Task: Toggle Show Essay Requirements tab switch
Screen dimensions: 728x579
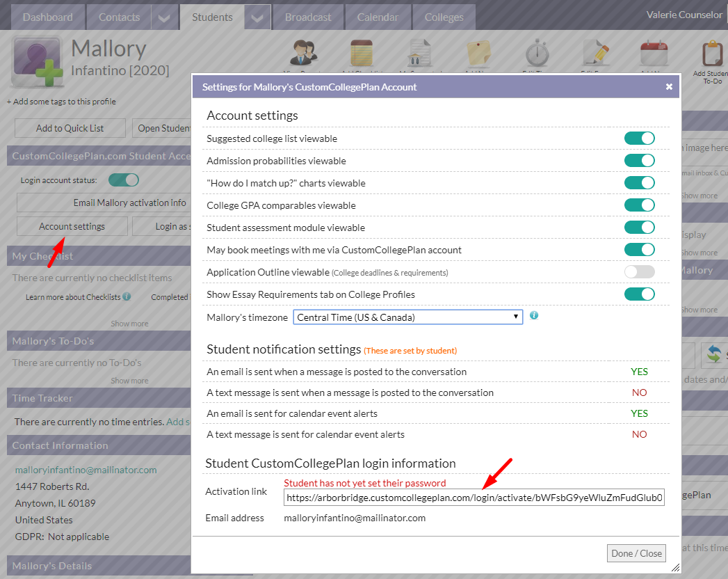Action: click(639, 294)
